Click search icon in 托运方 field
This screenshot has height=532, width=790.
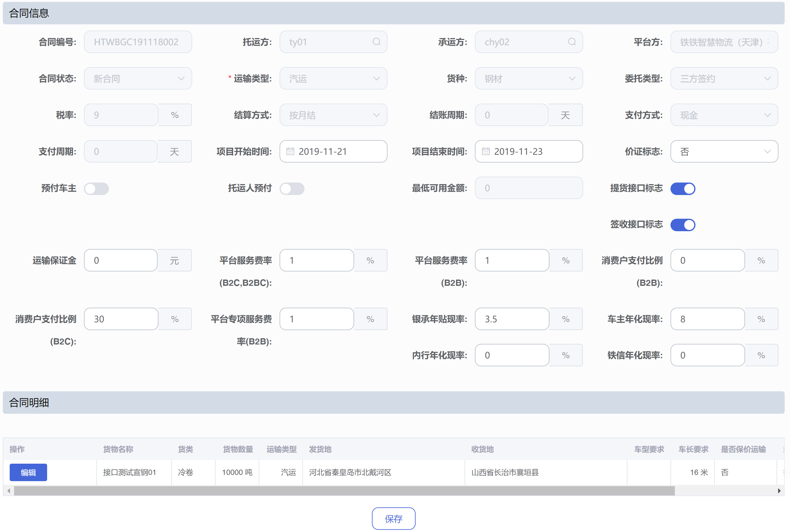pyautogui.click(x=376, y=42)
